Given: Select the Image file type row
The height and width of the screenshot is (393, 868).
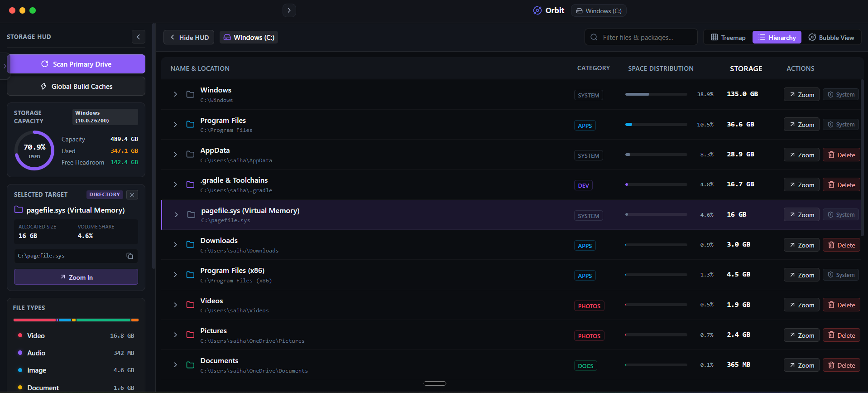Looking at the screenshot, I should (76, 370).
